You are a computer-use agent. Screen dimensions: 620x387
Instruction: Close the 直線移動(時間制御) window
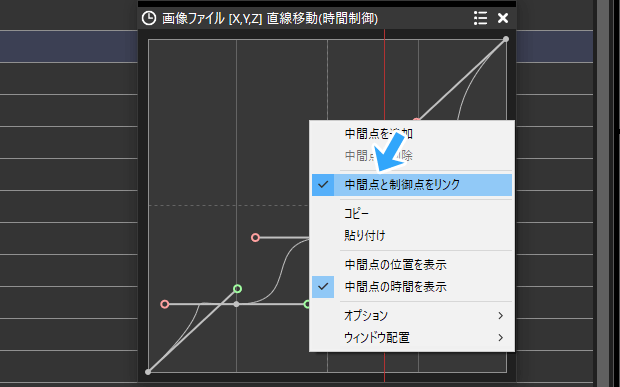coord(503,18)
